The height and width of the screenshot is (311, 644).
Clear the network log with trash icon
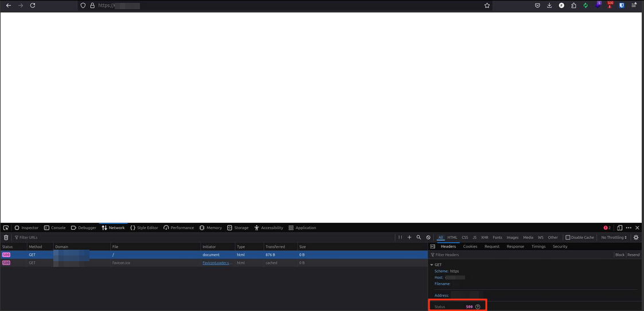click(6, 238)
